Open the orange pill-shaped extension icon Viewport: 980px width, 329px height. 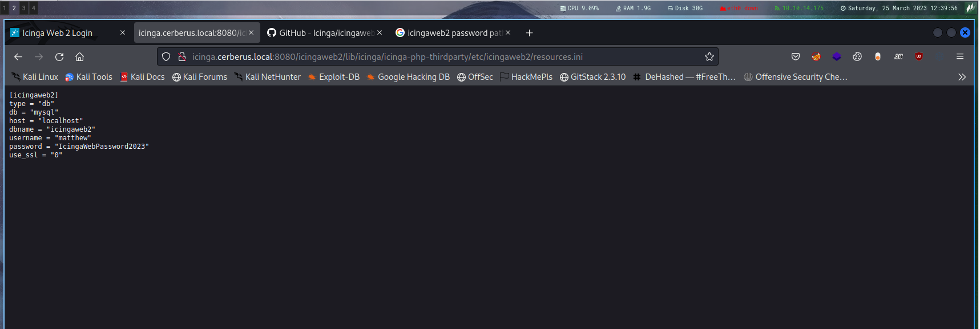tap(878, 56)
